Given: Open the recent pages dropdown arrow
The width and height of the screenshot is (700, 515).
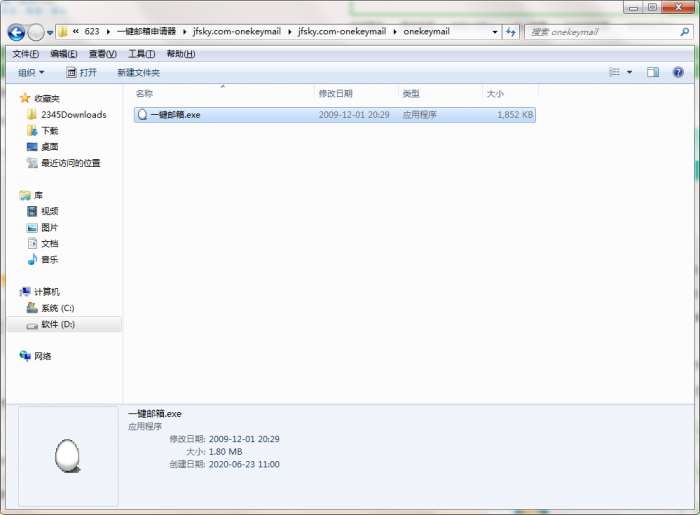Looking at the screenshot, I should (50, 33).
